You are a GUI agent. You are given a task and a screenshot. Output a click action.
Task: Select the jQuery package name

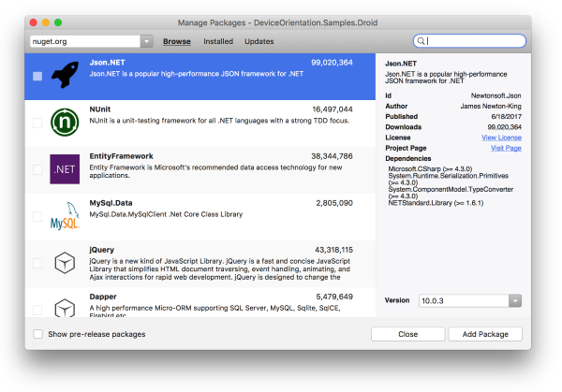102,250
